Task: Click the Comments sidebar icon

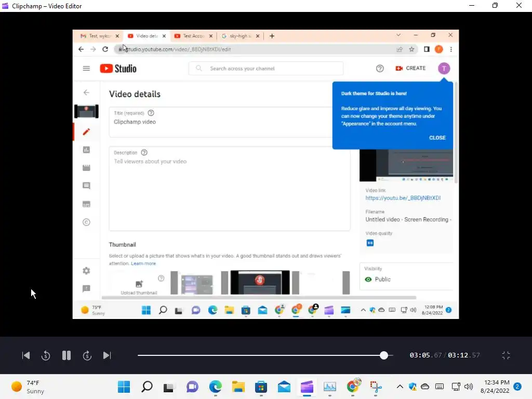Action: click(87, 185)
